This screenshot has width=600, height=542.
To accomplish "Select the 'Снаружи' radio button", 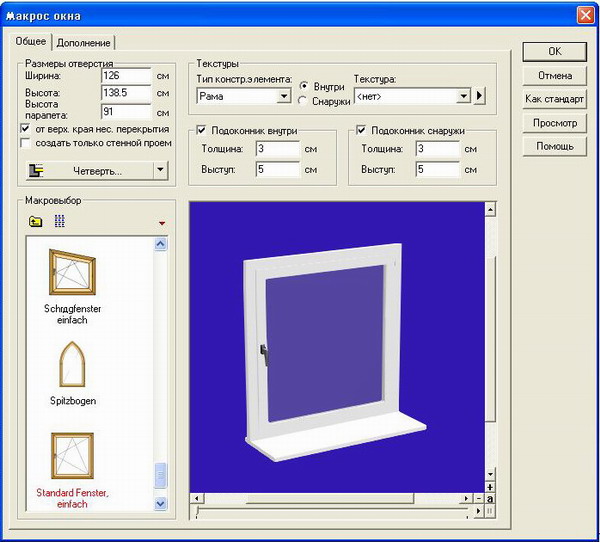I will (x=303, y=101).
